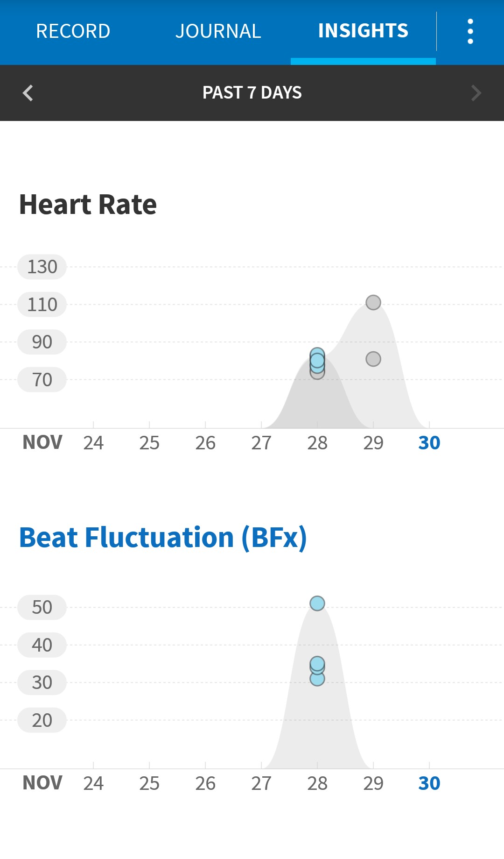
Task: Select the highlighted date 30 on heart rate axis
Action: point(429,443)
